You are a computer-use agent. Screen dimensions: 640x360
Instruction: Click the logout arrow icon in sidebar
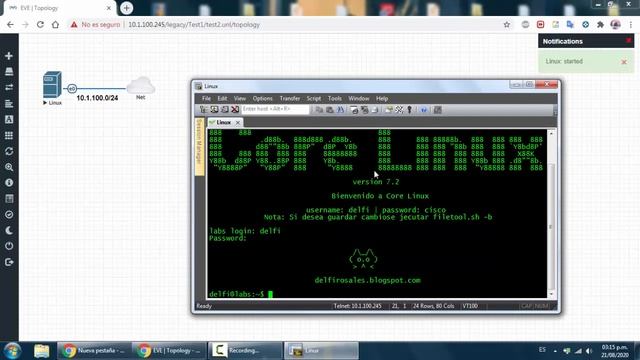(x=9, y=262)
